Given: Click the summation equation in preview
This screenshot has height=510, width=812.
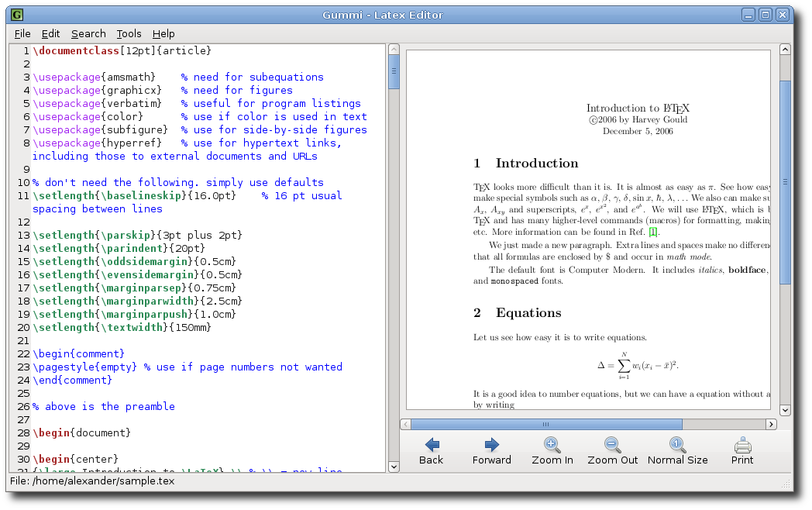Looking at the screenshot, I should 638,366.
